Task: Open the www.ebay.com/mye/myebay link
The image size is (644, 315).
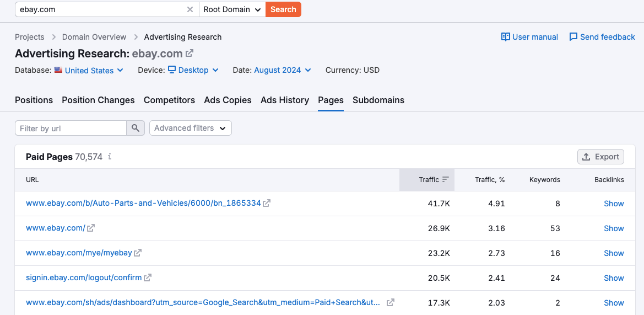Action: 79,253
